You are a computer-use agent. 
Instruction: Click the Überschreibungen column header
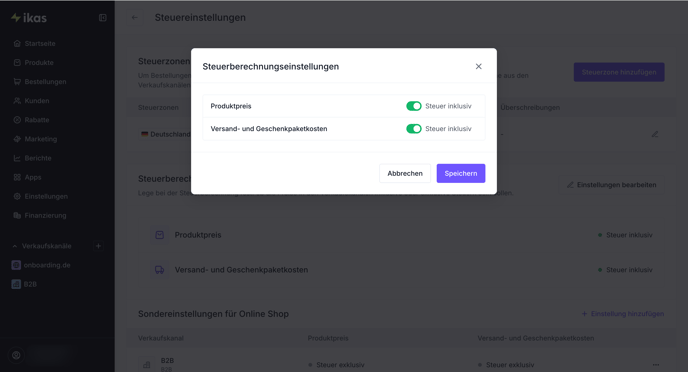pyautogui.click(x=530, y=107)
